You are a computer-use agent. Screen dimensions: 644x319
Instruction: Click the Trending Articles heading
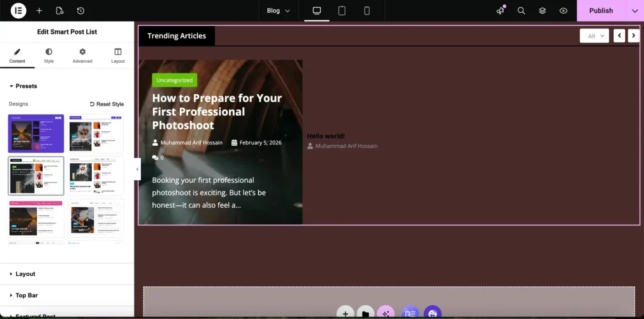click(x=177, y=36)
